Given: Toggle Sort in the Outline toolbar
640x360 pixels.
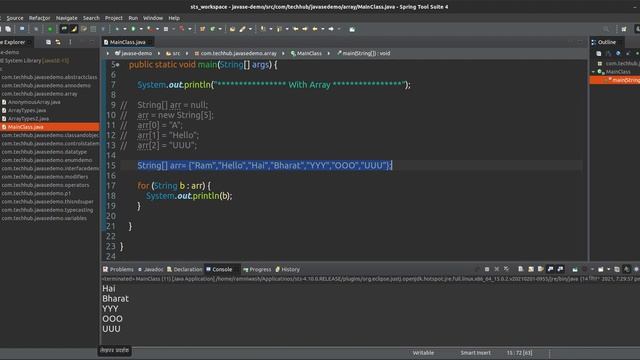Looking at the screenshot, I should click(608, 53).
